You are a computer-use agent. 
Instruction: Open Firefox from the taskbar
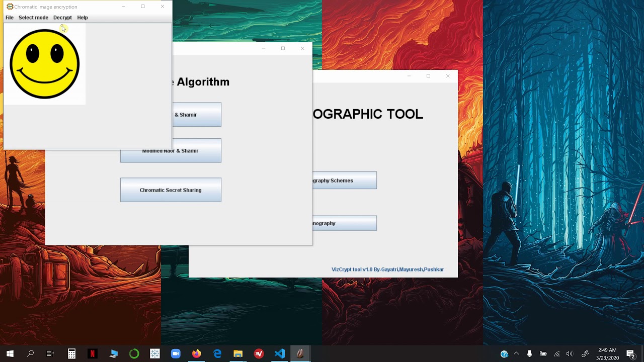(196, 354)
